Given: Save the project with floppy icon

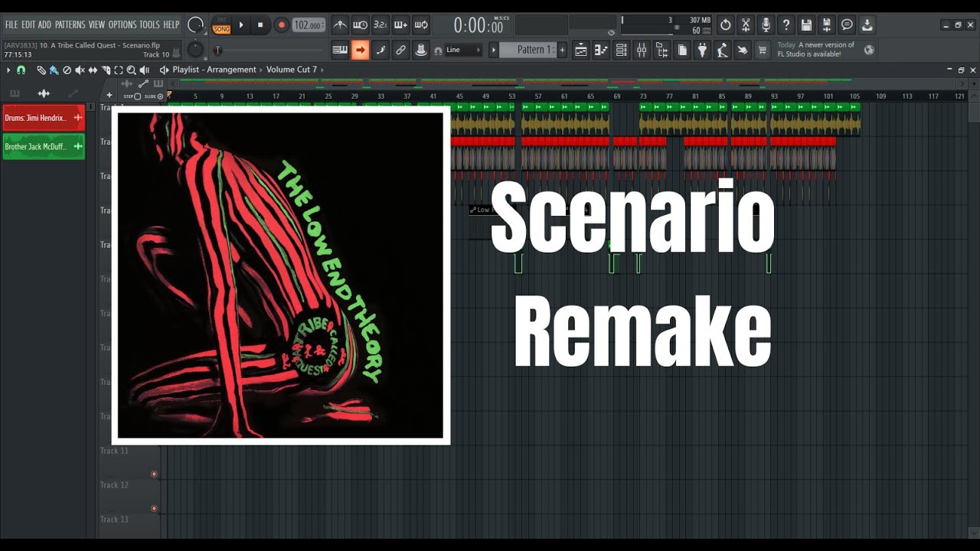Looking at the screenshot, I should point(806,24).
